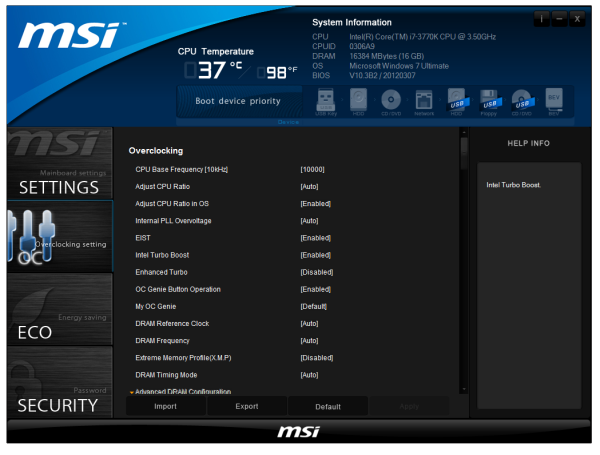Click the 37 °C temperature readout
Screen dimensions: 600x455
click(214, 70)
